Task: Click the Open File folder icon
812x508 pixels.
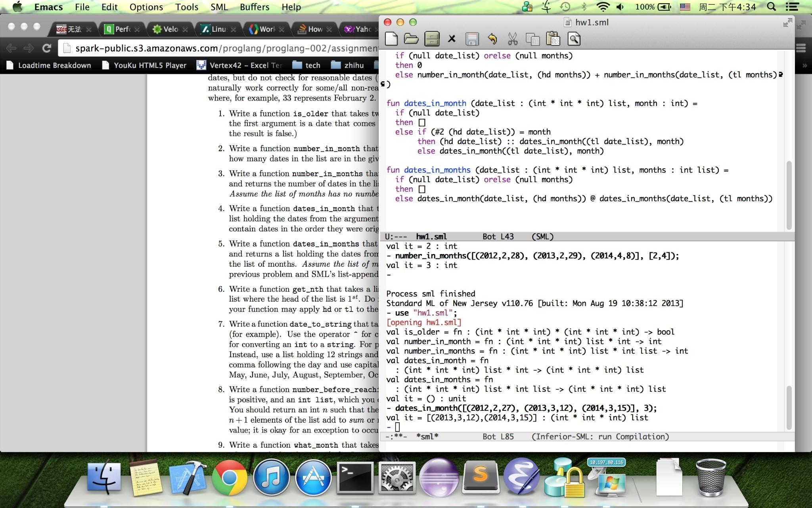Action: (x=411, y=39)
